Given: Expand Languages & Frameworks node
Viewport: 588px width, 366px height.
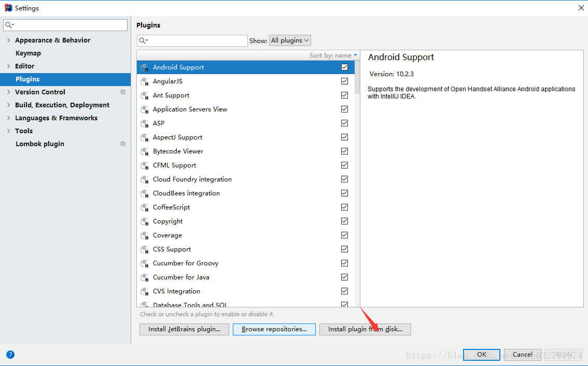Looking at the screenshot, I should click(9, 118).
